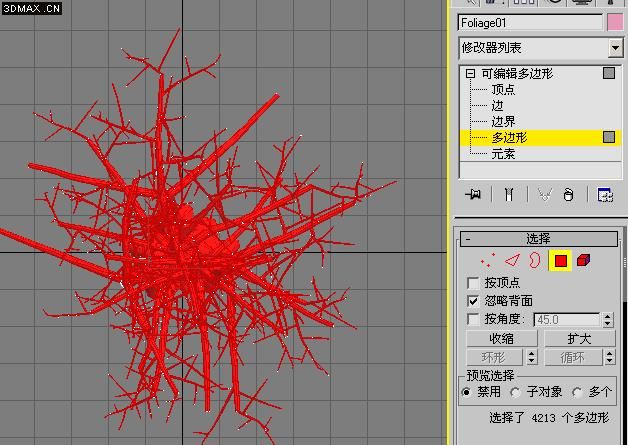Select the element cube sub-object icon
This screenshot has height=445, width=628.
[x=584, y=261]
